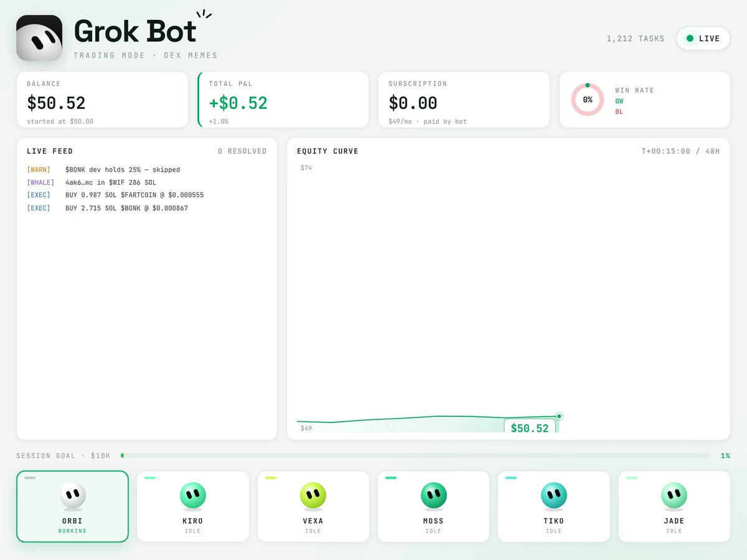Viewport: 747px width, 560px height.
Task: Click the T+00:15:00 / 48H timer text
Action: 680,151
